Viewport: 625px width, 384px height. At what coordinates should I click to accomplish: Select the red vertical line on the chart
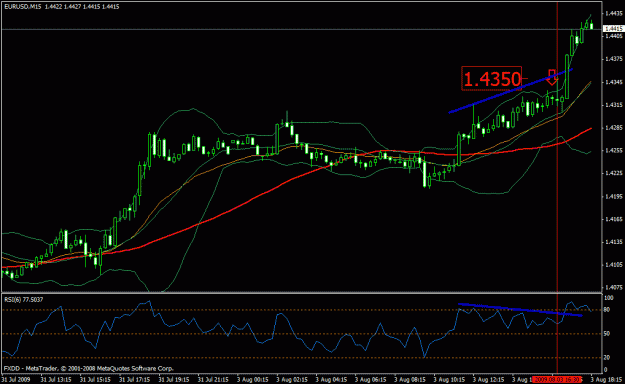click(557, 187)
